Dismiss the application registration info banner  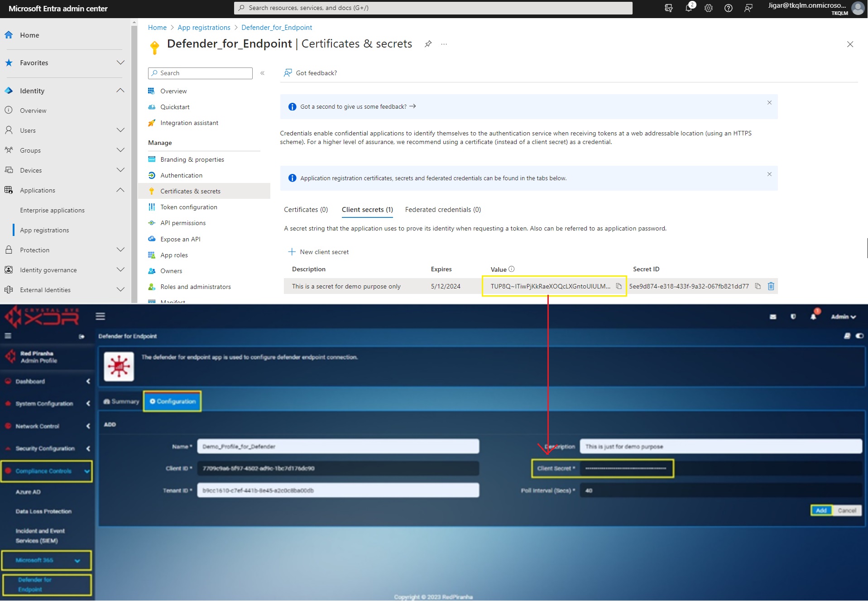[769, 174]
